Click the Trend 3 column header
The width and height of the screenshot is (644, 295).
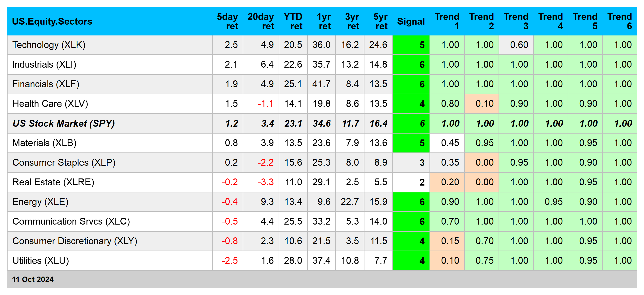coord(516,22)
